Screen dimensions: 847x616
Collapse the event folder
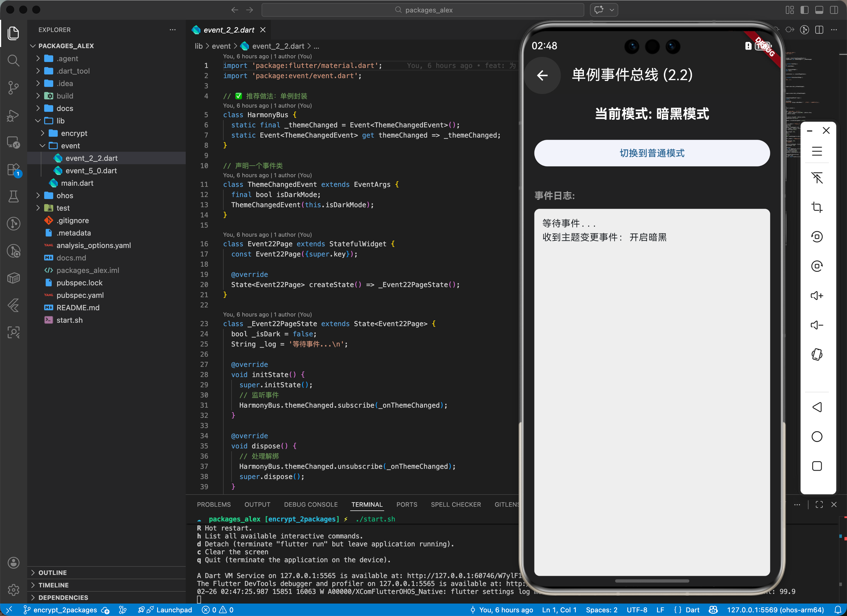tap(70, 146)
